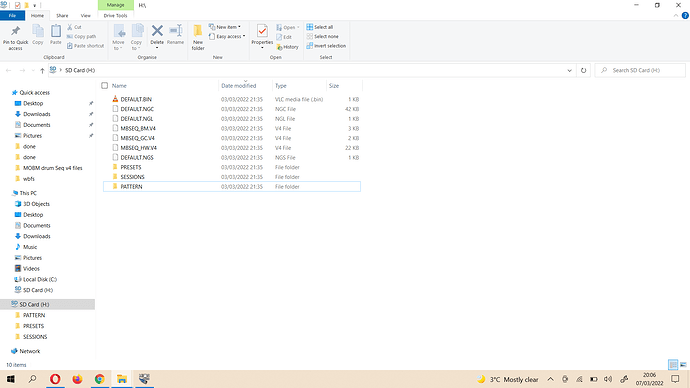This screenshot has width=690, height=388.
Task: Open MOBM drum Seq v4 files folder
Action: (x=52, y=168)
